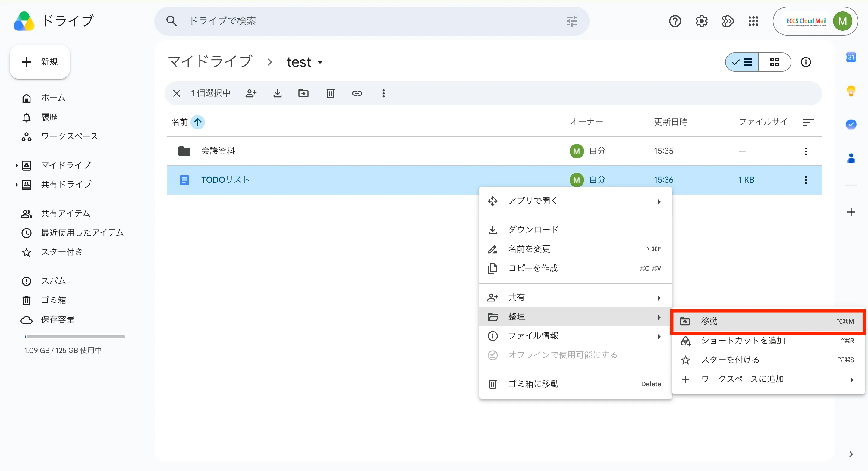
Task: Open ゴミ箱 in sidebar
Action: point(44,300)
